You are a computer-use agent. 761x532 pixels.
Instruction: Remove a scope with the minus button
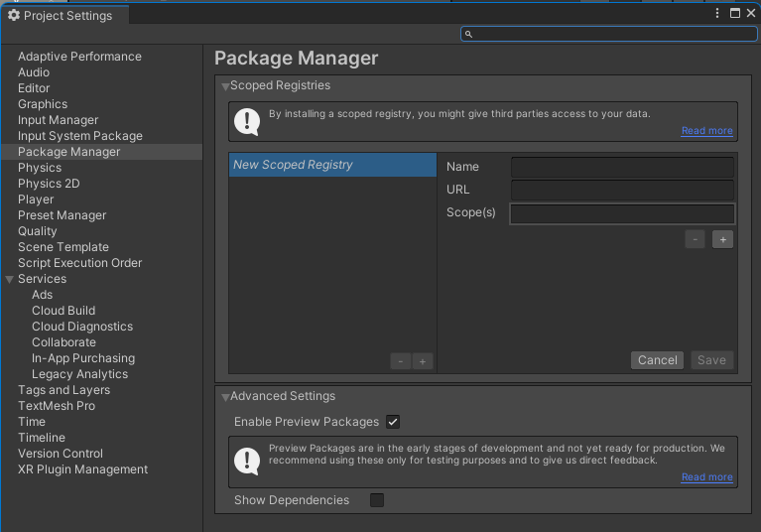[x=696, y=239]
